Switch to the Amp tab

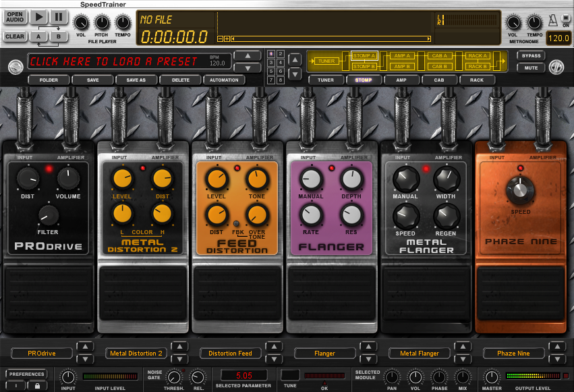pos(401,80)
